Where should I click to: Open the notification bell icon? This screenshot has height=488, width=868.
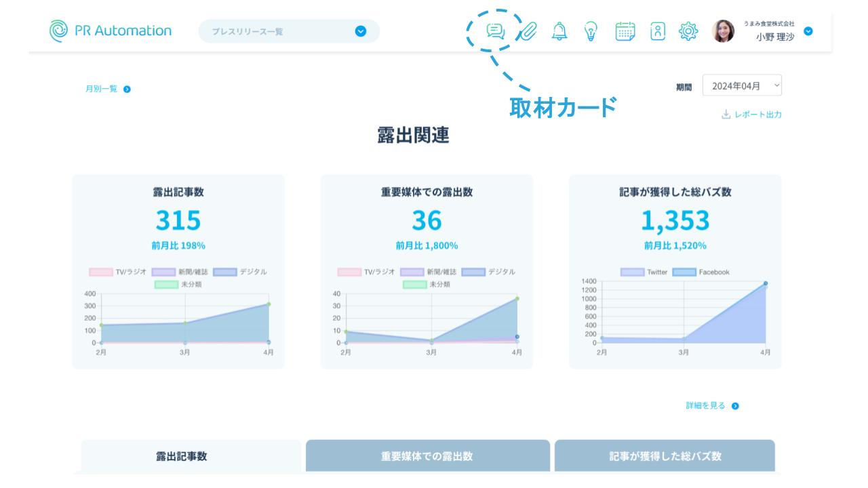559,31
